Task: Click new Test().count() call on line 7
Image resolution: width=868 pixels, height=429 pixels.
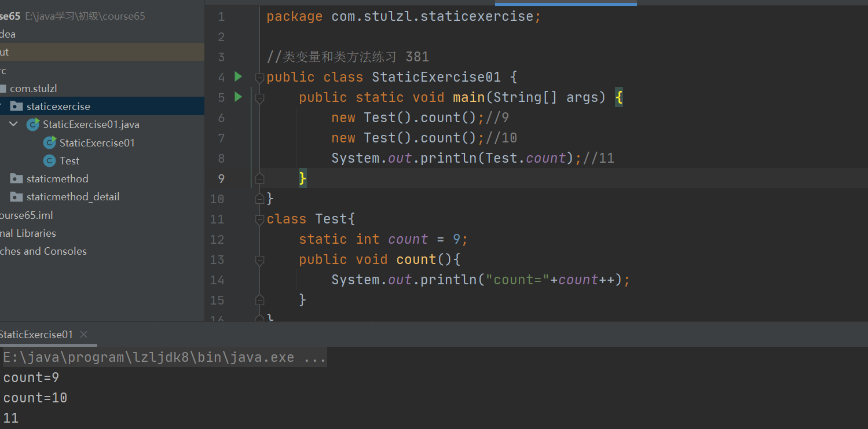Action: 408,138
